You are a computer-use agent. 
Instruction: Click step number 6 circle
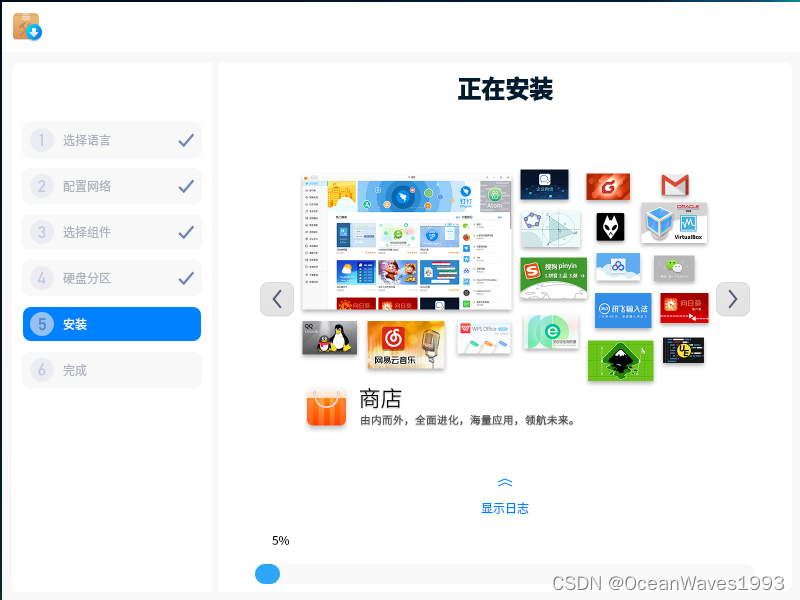[42, 370]
